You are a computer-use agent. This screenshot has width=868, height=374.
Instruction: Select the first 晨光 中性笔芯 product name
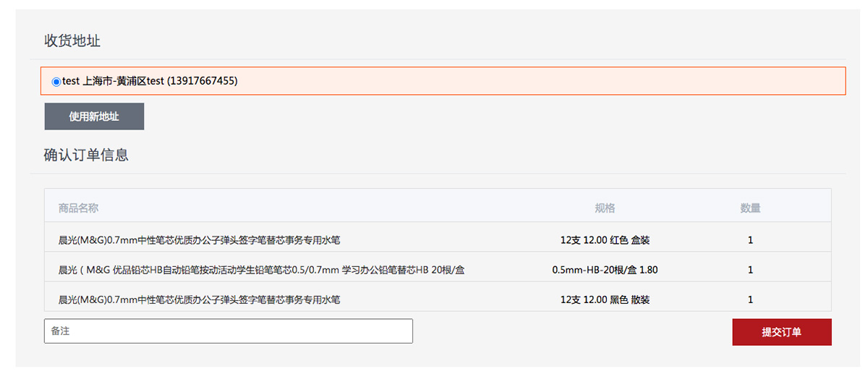pyautogui.click(x=199, y=240)
